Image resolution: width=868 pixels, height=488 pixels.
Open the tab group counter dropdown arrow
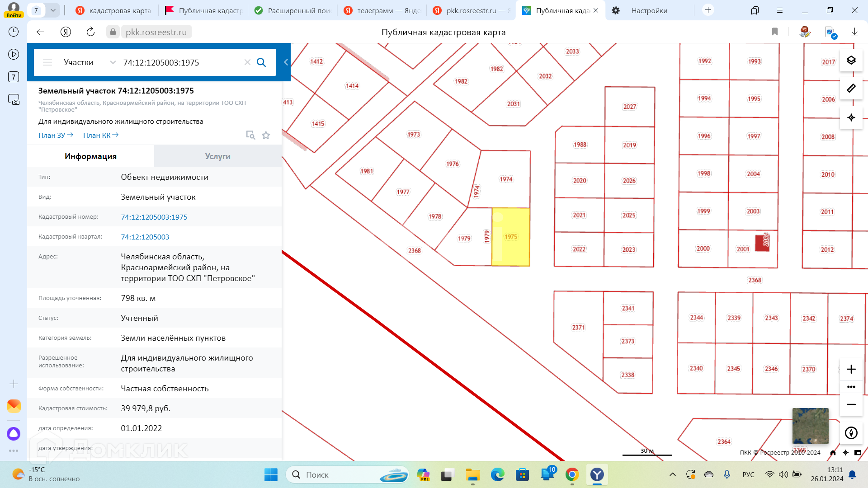pos(53,10)
